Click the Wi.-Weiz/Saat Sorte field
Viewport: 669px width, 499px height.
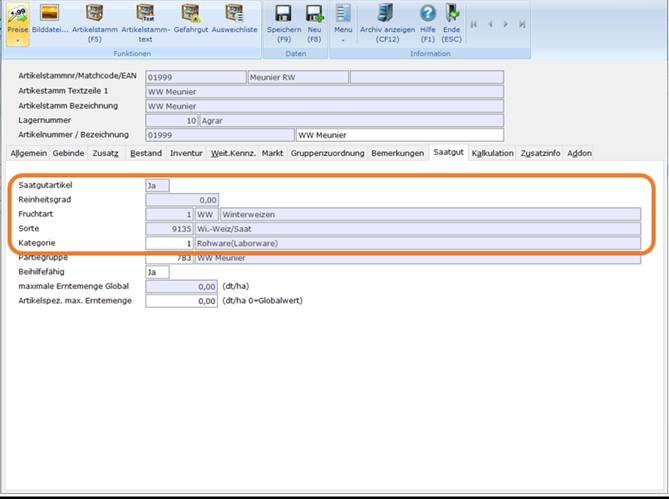point(418,229)
